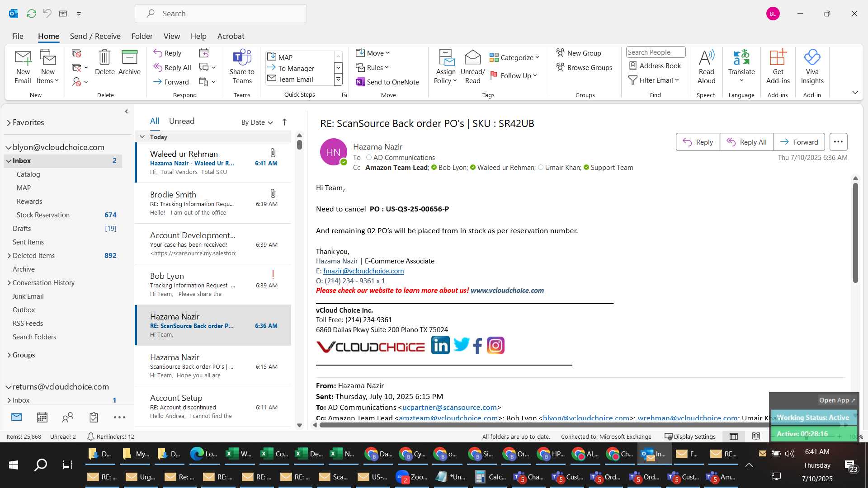Share message to Teams
This screenshot has width=868, height=488.
pos(242,67)
